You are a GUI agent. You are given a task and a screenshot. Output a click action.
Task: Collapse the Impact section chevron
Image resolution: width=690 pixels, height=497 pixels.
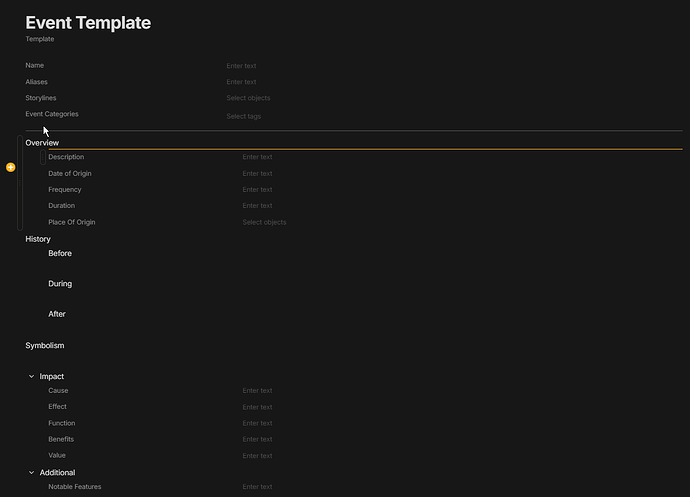[x=31, y=376]
